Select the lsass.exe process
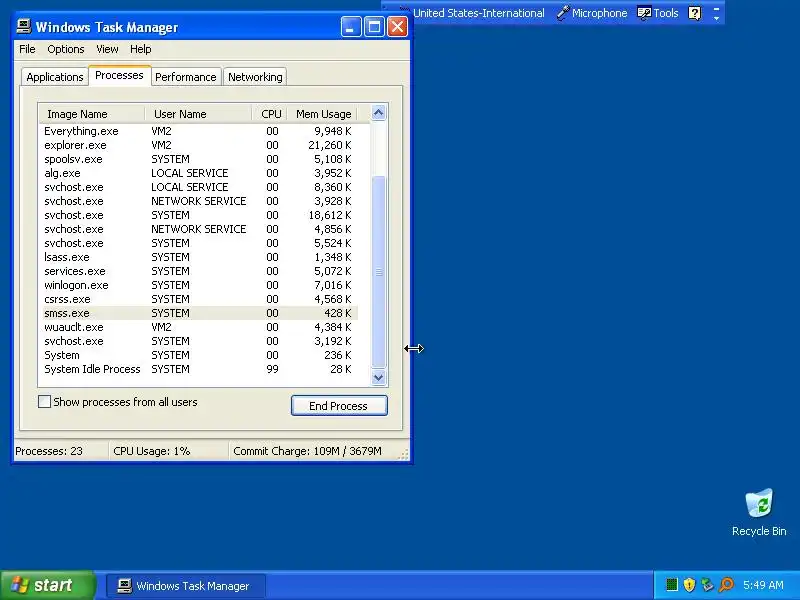This screenshot has height=600, width=800. (199, 257)
